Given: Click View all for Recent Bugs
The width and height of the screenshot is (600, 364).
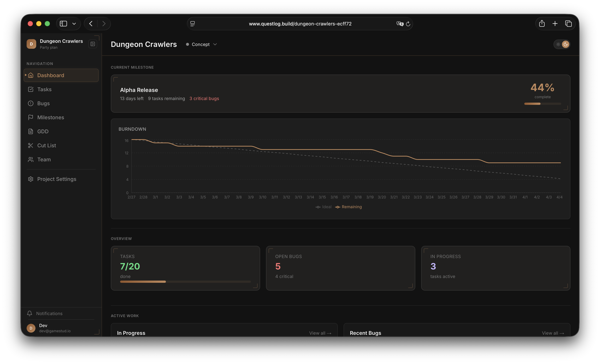Looking at the screenshot, I should (553, 333).
